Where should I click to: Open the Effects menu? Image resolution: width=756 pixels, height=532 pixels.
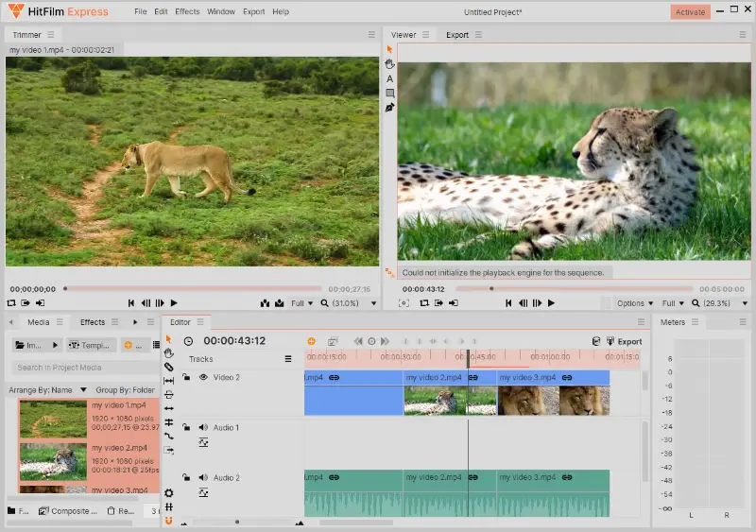(187, 11)
